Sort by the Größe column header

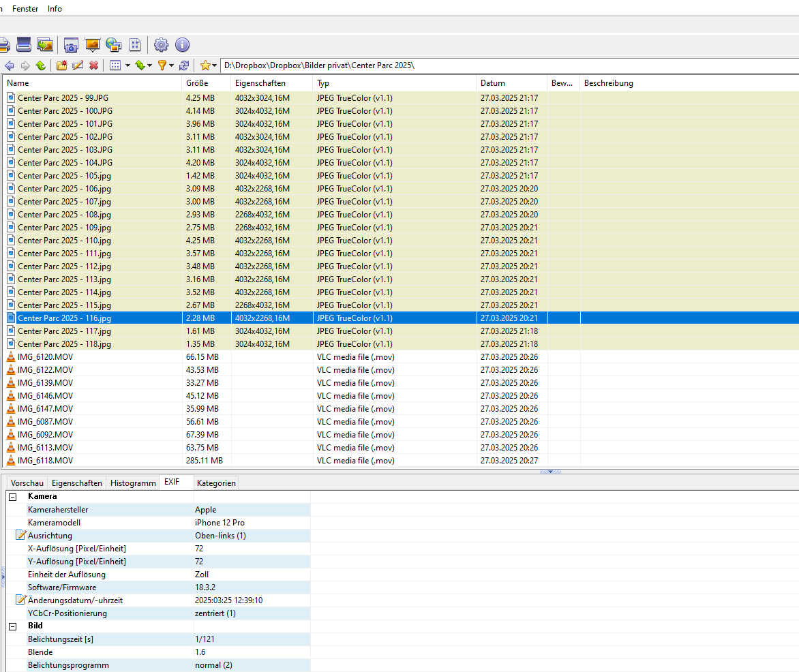tap(207, 83)
